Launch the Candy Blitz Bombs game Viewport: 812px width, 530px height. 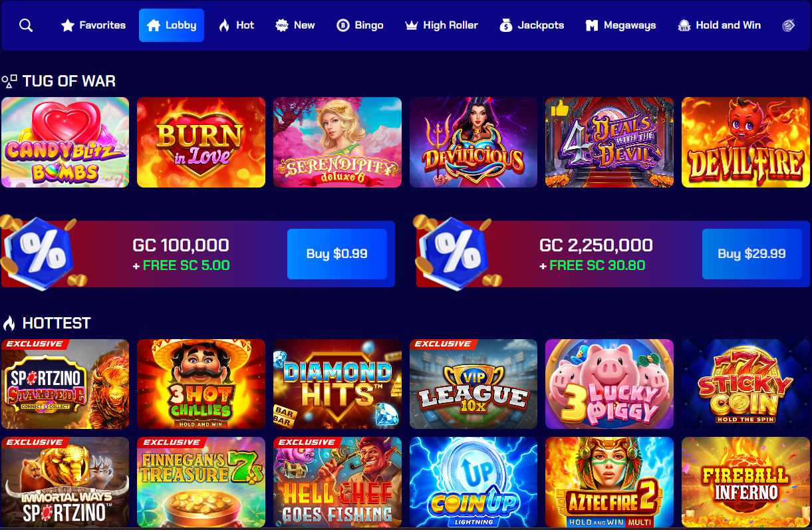pos(65,142)
